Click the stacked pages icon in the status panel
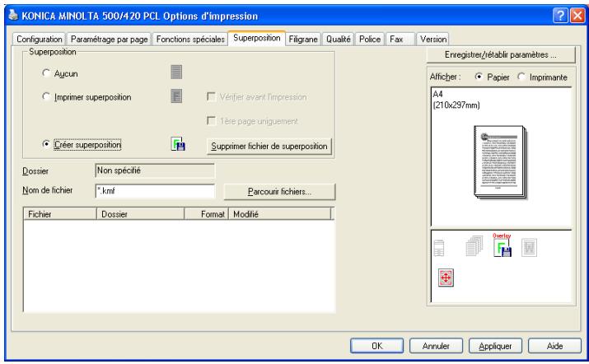The height and width of the screenshot is (364, 589). pos(474,246)
